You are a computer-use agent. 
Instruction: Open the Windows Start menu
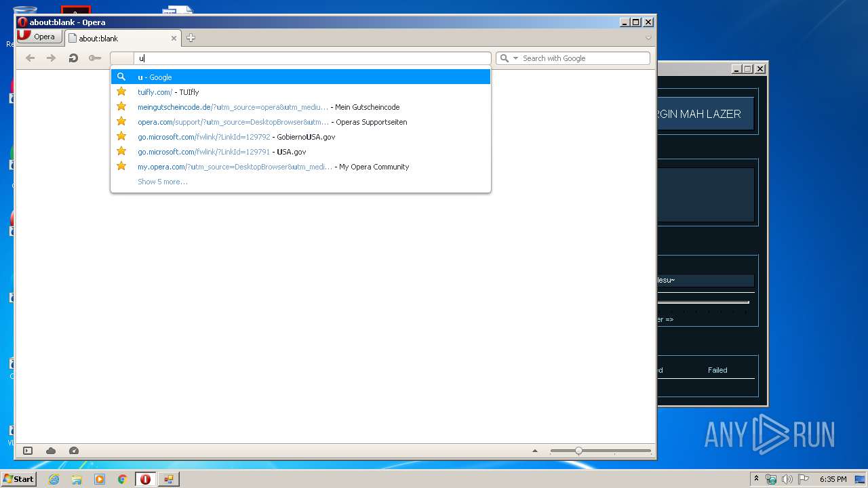tap(18, 479)
